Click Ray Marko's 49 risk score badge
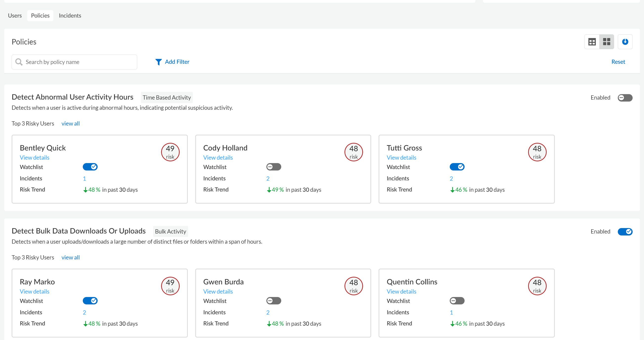This screenshot has width=644, height=340. pyautogui.click(x=170, y=286)
